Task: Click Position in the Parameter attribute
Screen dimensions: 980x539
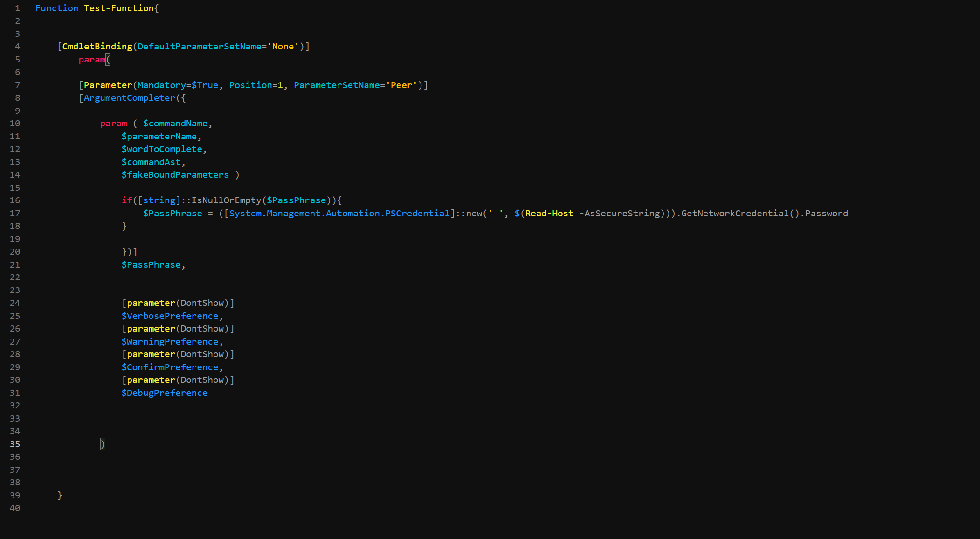Action: coord(250,85)
